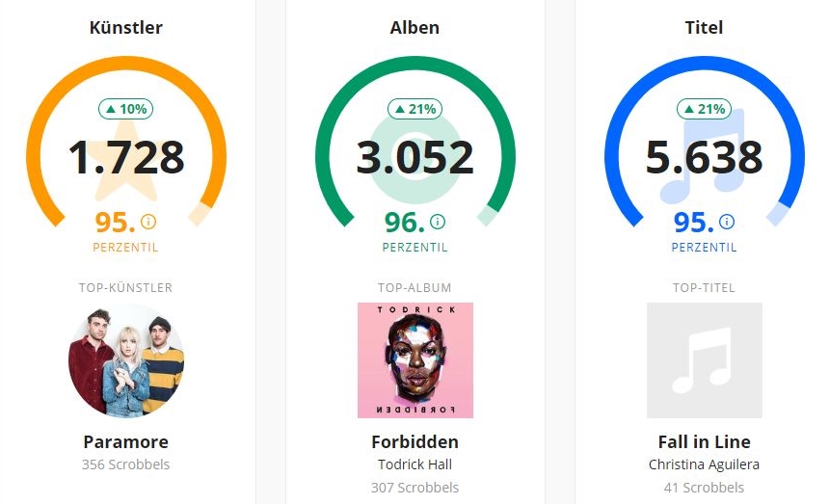Open the Christina Aguilera artist link
This screenshot has height=504, width=829.
pyautogui.click(x=705, y=464)
